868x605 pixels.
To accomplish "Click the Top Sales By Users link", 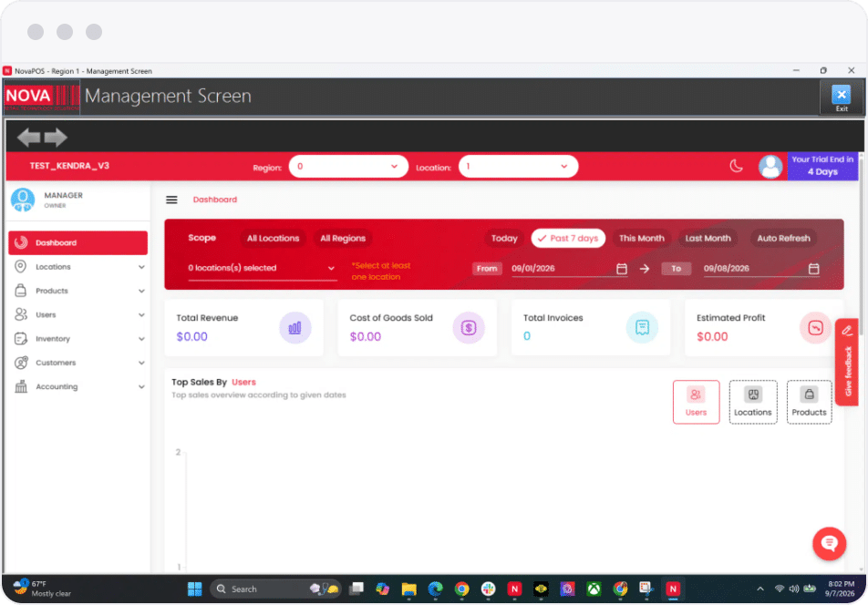I will (243, 382).
